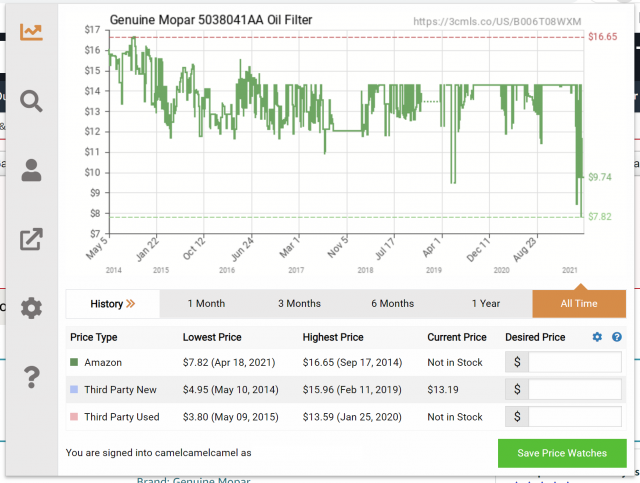Open the user account icon in sidebar

(31, 170)
